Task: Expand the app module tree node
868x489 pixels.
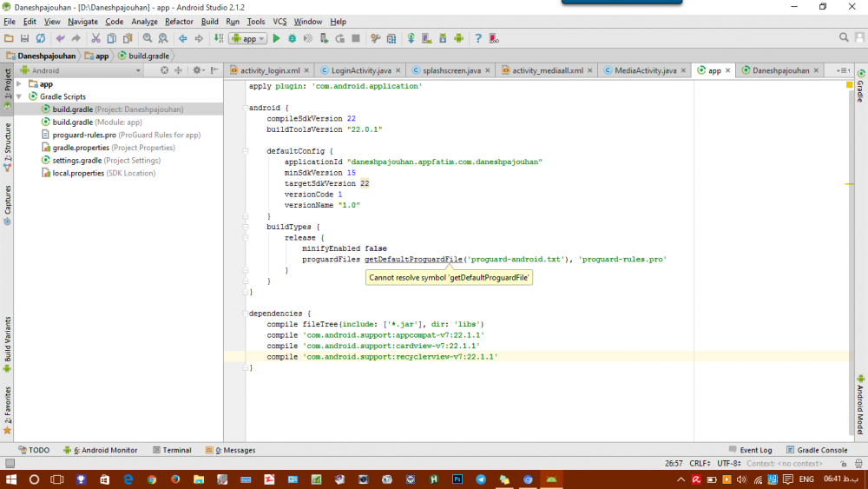Action: pyautogui.click(x=19, y=84)
